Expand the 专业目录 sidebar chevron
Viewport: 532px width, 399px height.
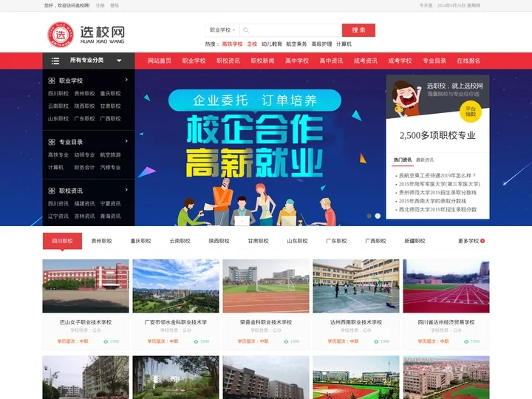[x=126, y=141]
